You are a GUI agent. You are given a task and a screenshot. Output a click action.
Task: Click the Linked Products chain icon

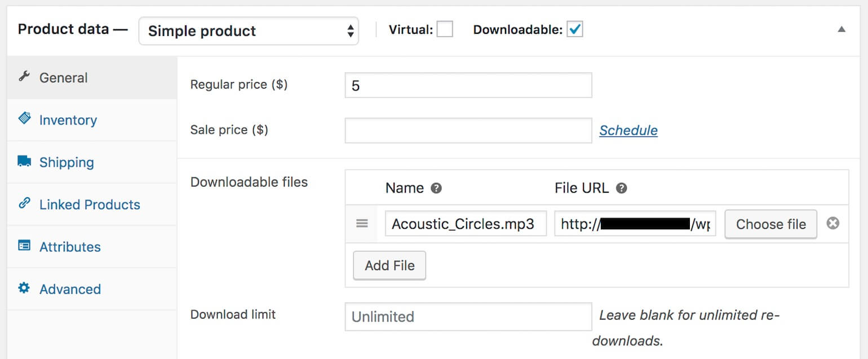[x=25, y=204]
